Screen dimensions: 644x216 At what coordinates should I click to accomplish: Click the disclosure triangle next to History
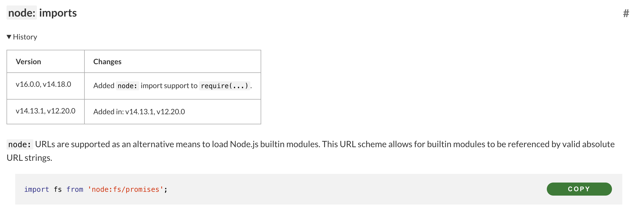[x=9, y=36]
